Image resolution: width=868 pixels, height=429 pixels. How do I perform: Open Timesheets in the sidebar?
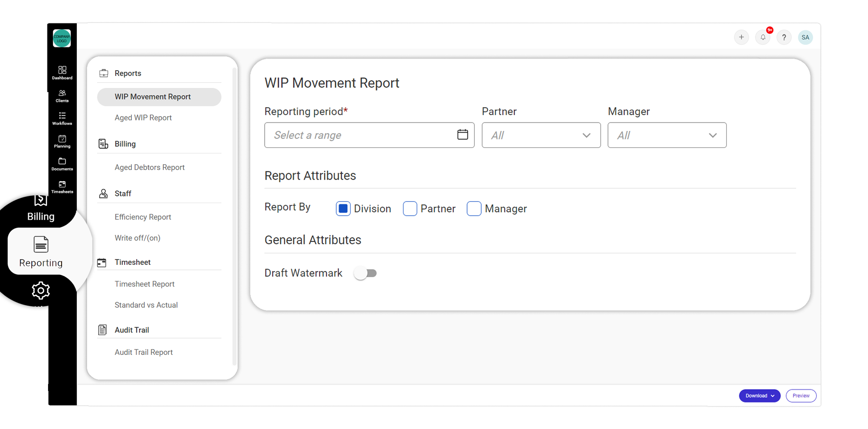point(62,186)
